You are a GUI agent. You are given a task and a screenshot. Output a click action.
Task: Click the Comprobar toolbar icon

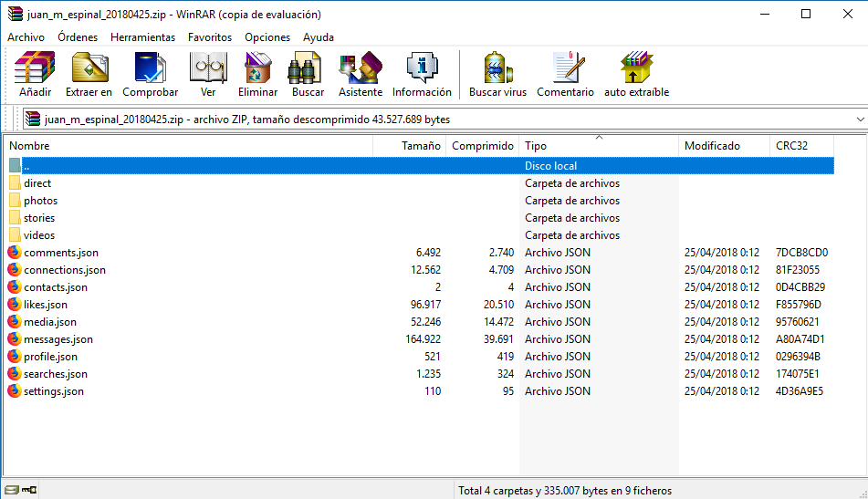[150, 74]
